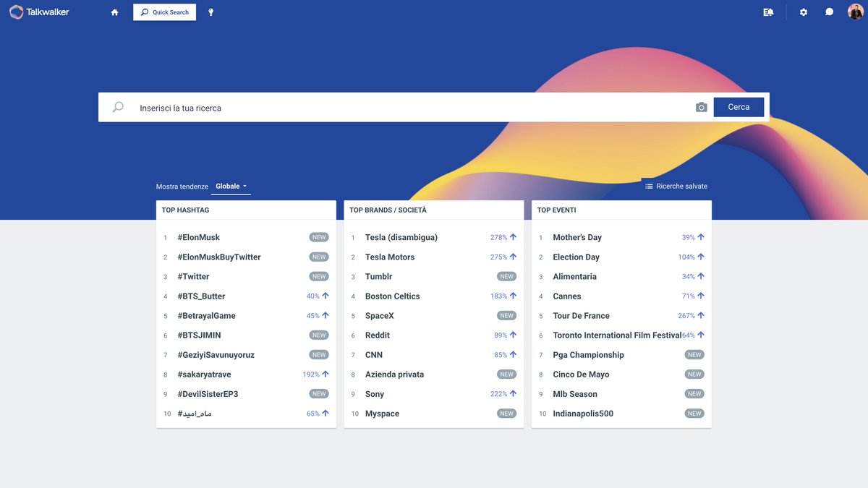Open event Mother's Day
Viewport: 868px width, 488px height.
(x=577, y=237)
